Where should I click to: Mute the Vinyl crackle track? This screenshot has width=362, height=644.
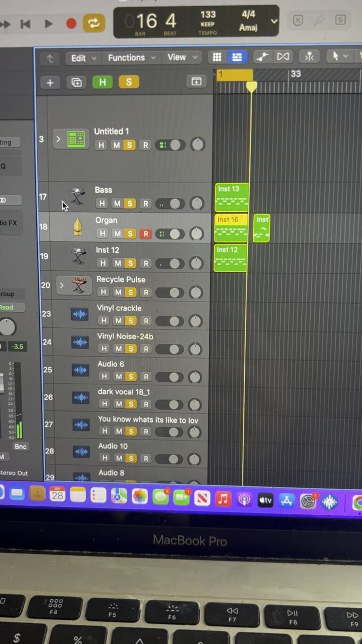coord(118,321)
